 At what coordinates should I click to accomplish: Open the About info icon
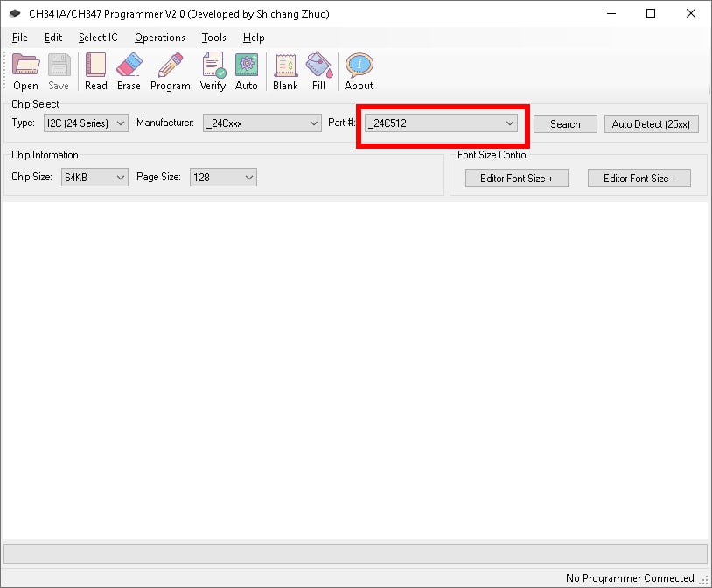tap(359, 72)
